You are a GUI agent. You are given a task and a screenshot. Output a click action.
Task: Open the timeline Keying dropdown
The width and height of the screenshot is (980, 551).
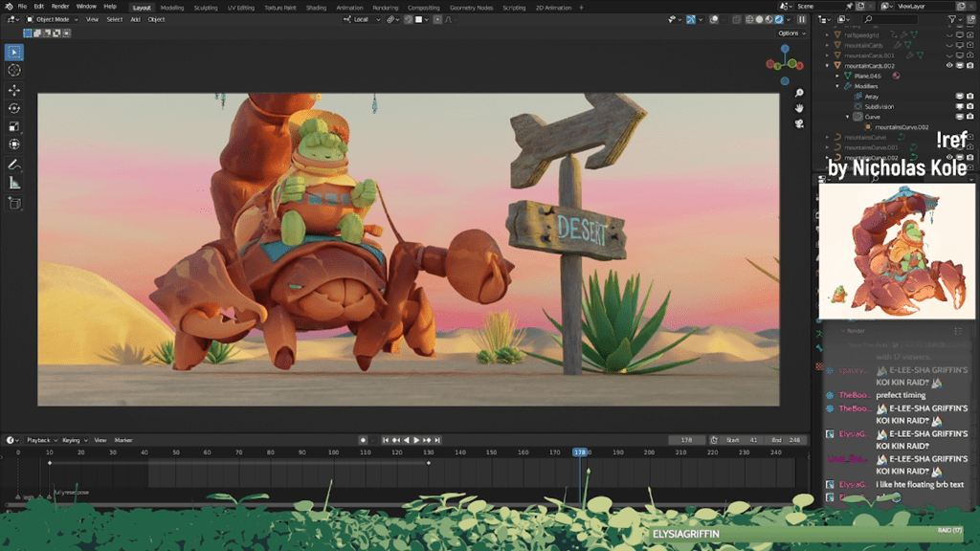[75, 440]
